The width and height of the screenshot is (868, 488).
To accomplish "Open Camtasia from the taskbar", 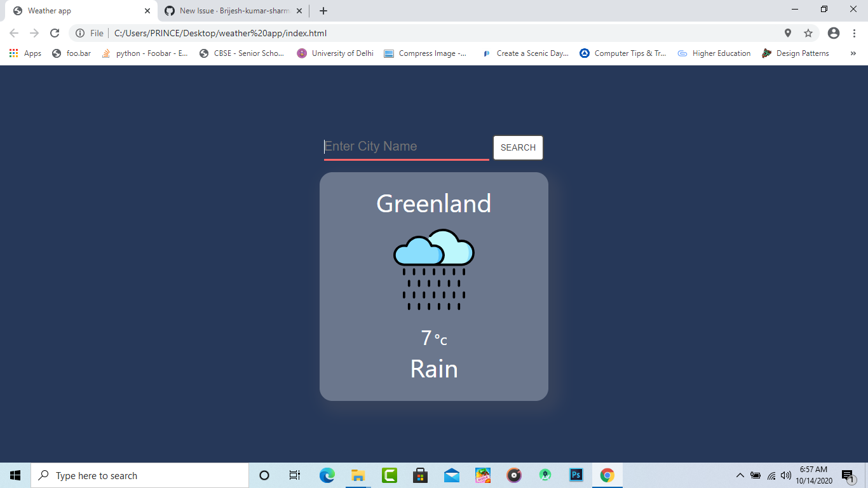I will point(389,475).
